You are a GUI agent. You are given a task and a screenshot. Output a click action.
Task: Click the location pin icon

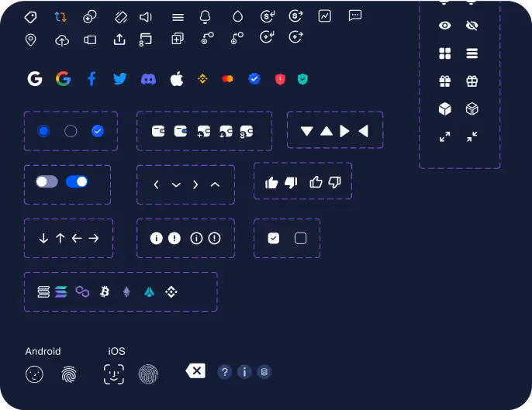31,40
